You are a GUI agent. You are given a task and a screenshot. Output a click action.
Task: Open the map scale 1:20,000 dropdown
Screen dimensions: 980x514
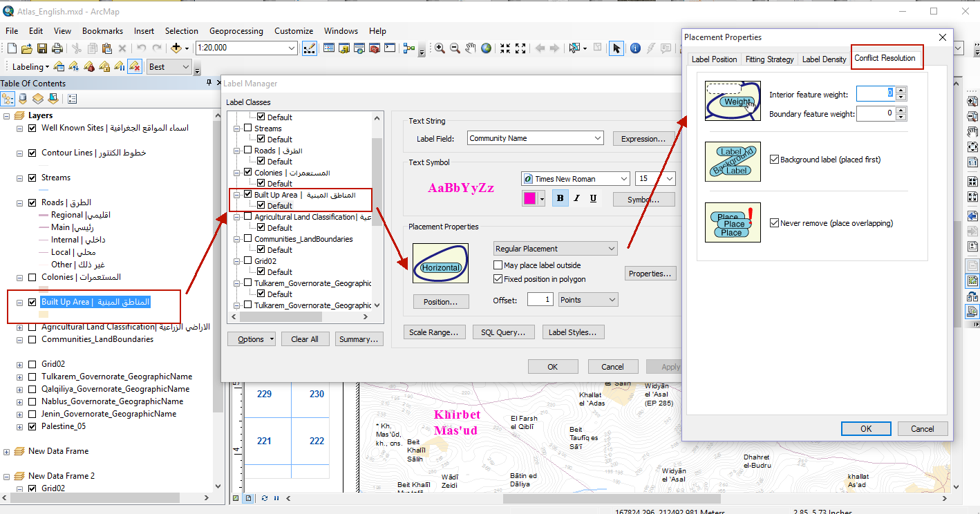[292, 48]
